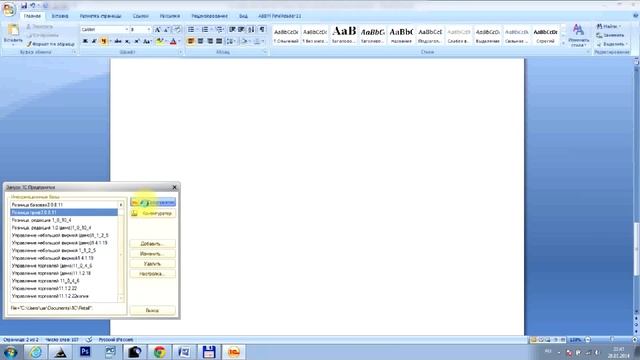Sort the selected text

(x=251, y=30)
